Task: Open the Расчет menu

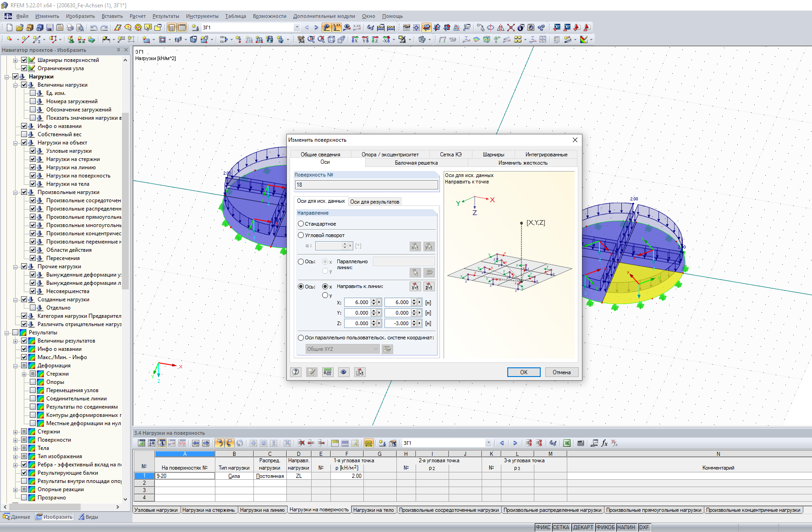Action: [137, 16]
